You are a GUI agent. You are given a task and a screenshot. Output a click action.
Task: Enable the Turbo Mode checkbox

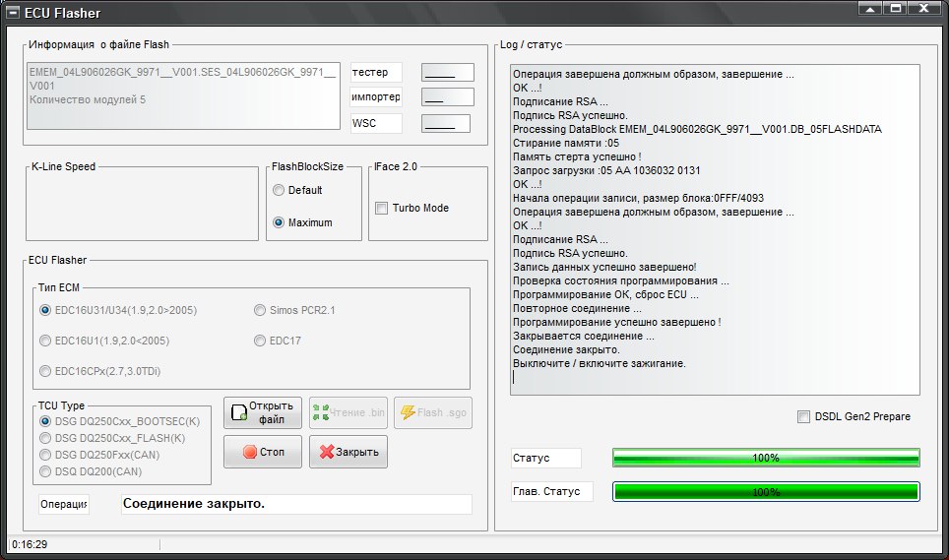[x=381, y=208]
